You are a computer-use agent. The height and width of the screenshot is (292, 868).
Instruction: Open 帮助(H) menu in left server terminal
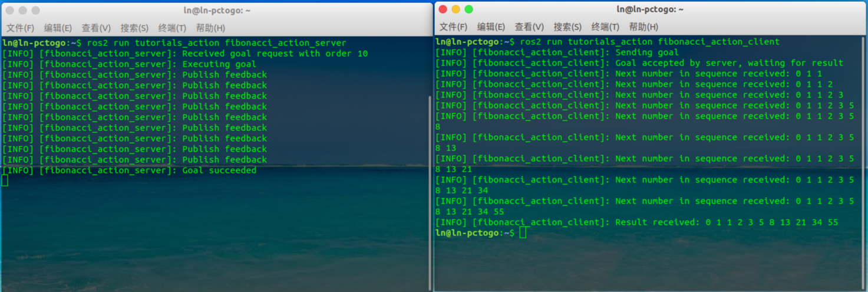click(x=210, y=28)
